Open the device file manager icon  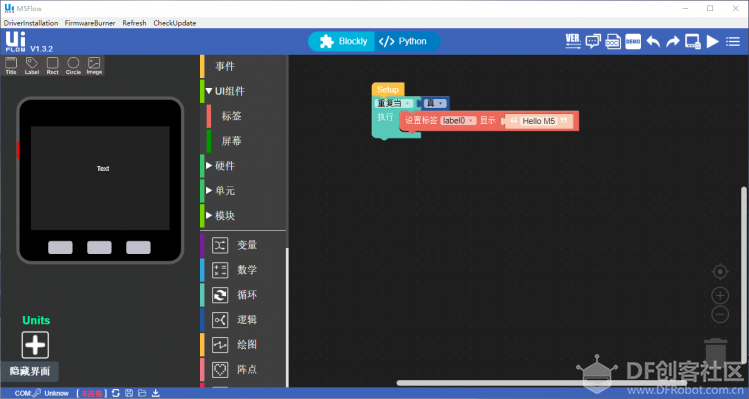click(693, 42)
